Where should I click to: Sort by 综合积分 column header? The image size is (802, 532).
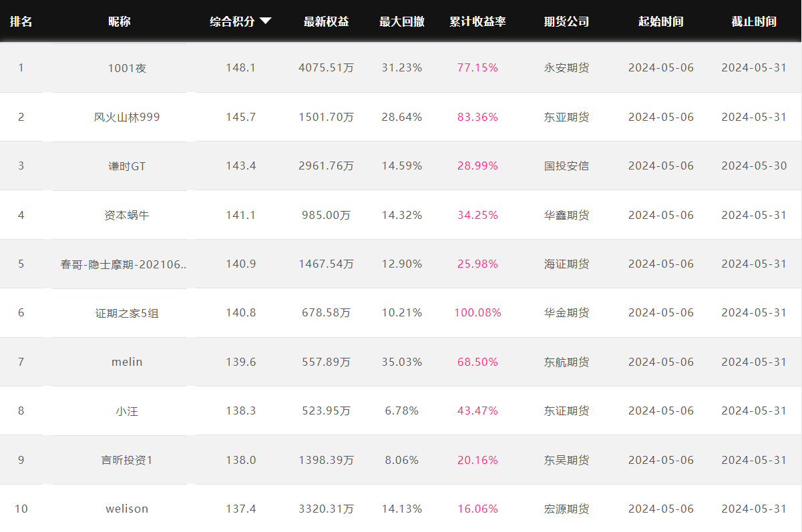click(x=232, y=21)
